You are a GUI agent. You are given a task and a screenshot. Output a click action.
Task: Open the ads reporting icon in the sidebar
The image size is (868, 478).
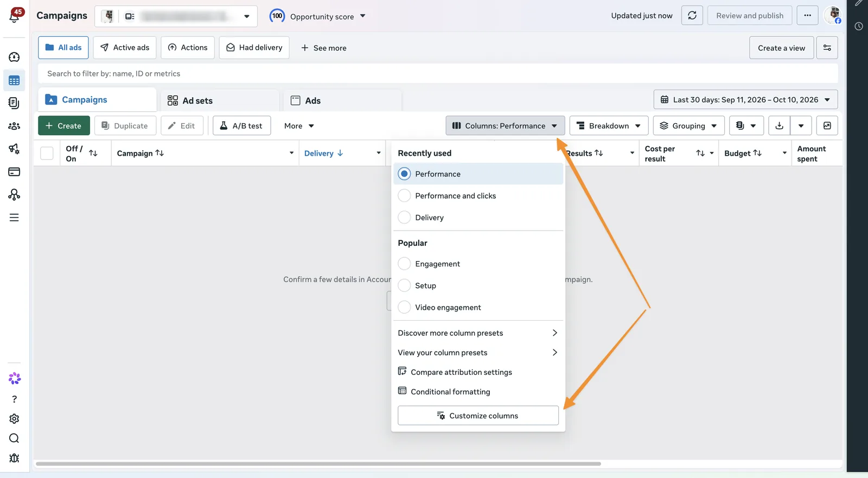point(14,103)
